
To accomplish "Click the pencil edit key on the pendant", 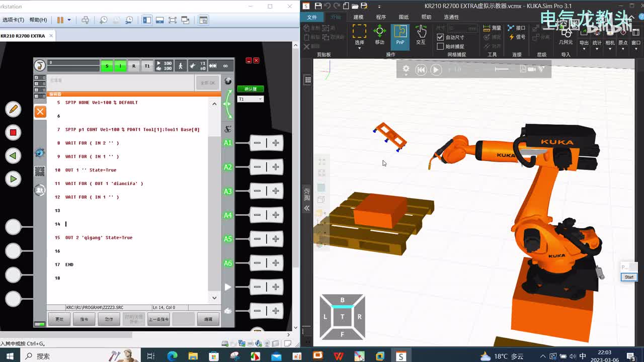I will click(x=13, y=109).
